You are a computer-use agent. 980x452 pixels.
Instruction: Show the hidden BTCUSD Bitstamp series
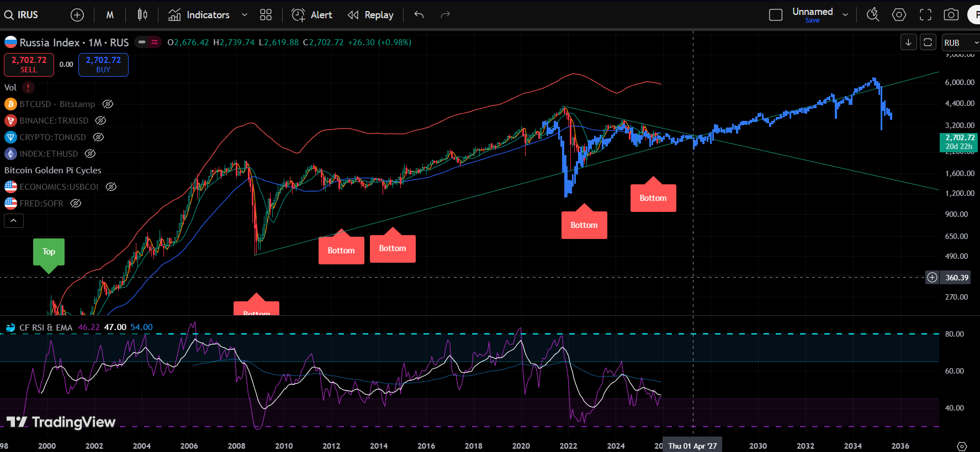[108, 104]
